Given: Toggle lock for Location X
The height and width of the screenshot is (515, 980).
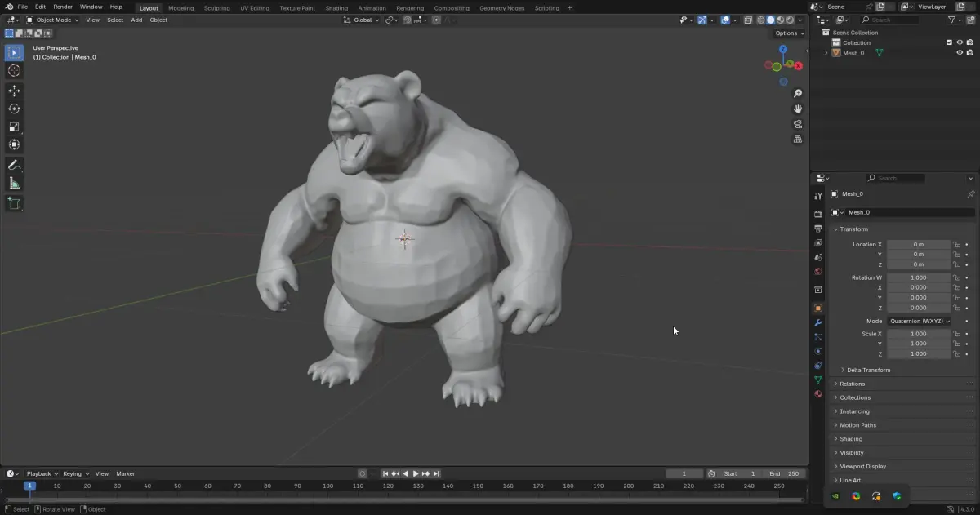Looking at the screenshot, I should coord(957,245).
